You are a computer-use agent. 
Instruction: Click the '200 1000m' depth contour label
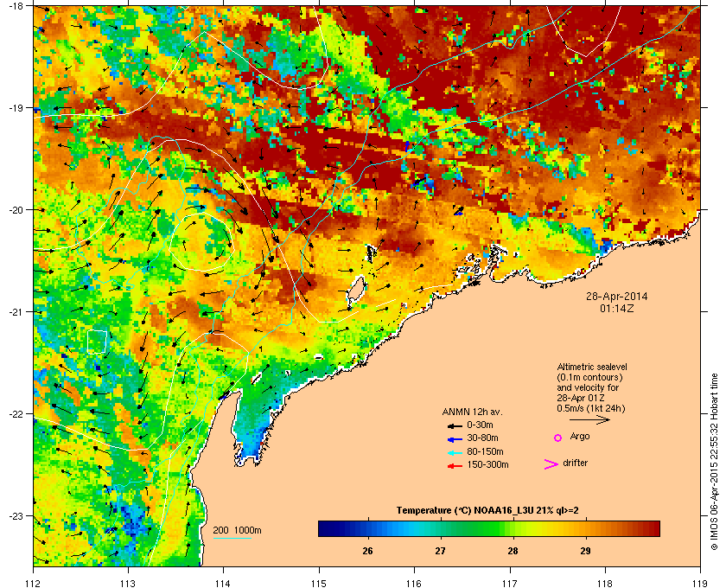pos(237,531)
